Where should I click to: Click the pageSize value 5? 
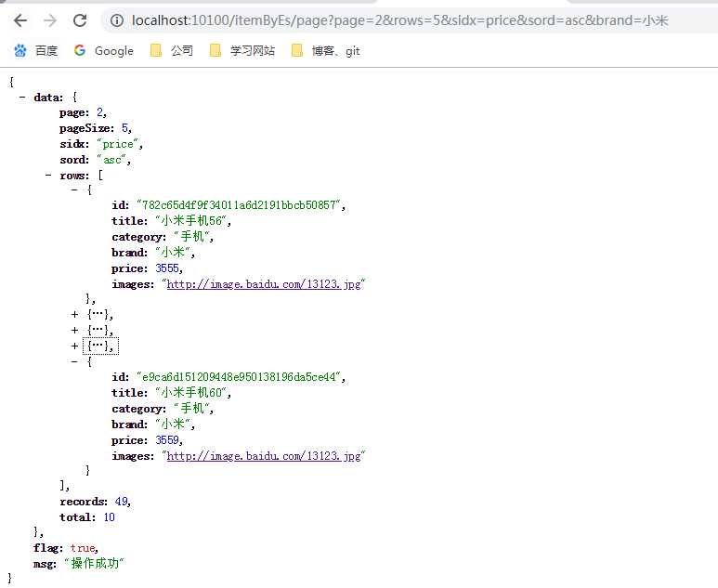pos(124,128)
